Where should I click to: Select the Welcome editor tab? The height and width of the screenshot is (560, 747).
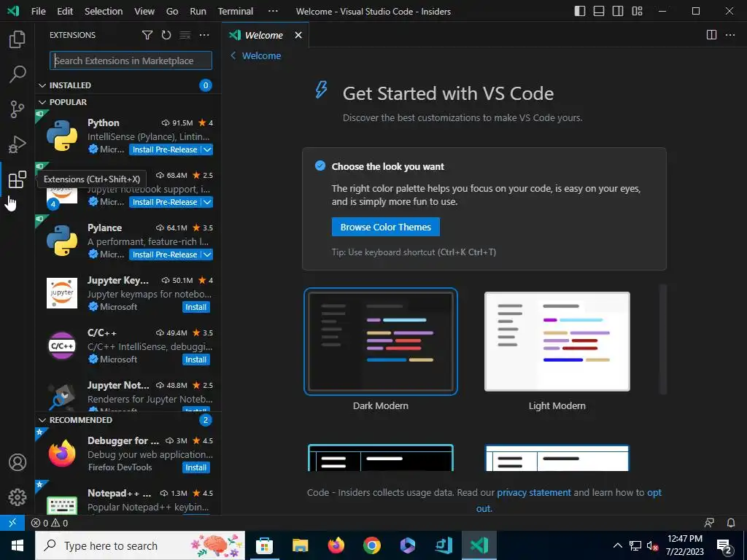[265, 35]
